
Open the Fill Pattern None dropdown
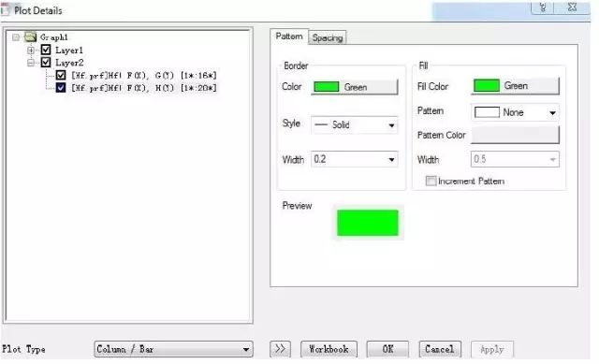pyautogui.click(x=515, y=112)
